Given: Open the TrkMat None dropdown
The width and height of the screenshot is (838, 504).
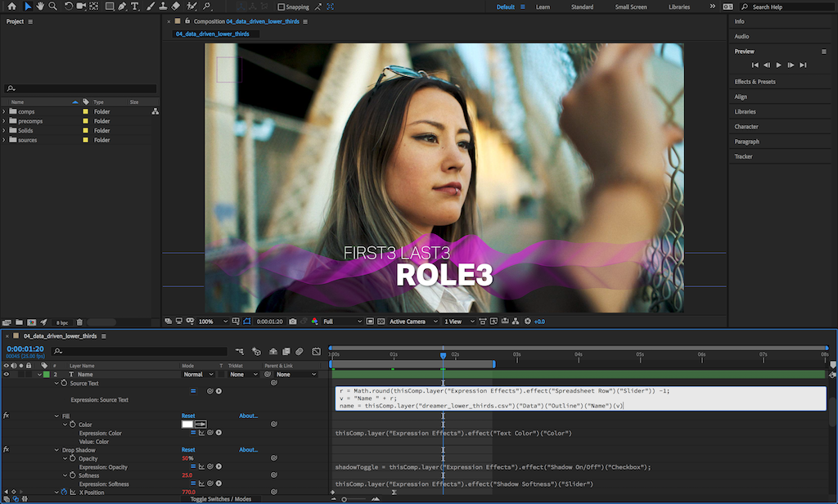Looking at the screenshot, I should [244, 374].
